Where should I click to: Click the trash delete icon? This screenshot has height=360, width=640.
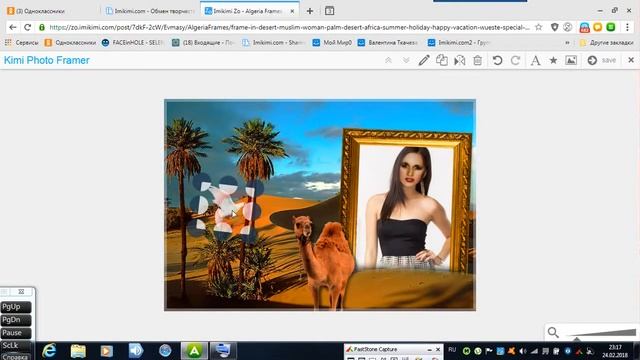(478, 60)
